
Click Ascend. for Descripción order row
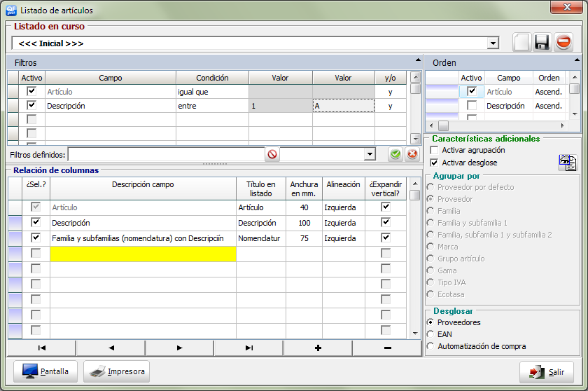pos(549,106)
